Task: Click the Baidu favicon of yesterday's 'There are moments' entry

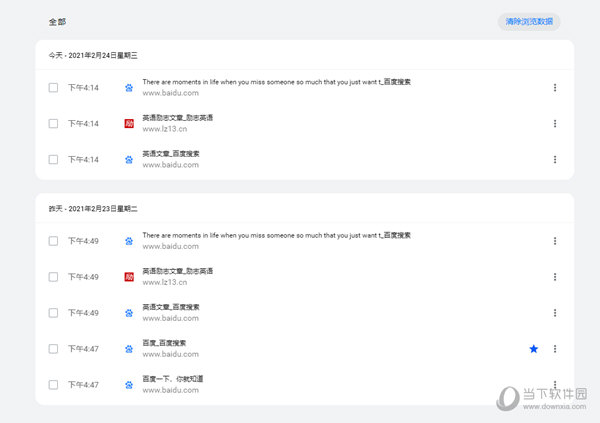Action: point(128,240)
